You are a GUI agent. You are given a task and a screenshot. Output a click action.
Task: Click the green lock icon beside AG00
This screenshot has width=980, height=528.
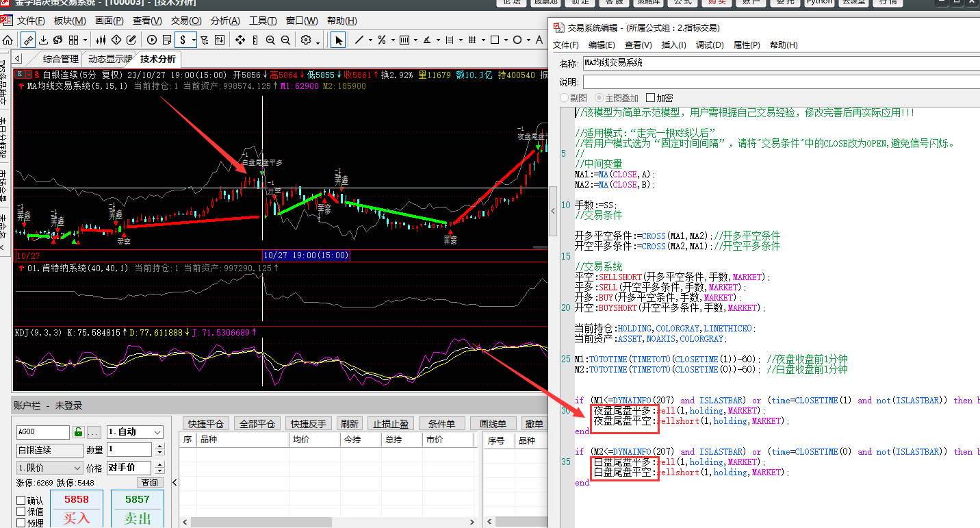point(78,431)
